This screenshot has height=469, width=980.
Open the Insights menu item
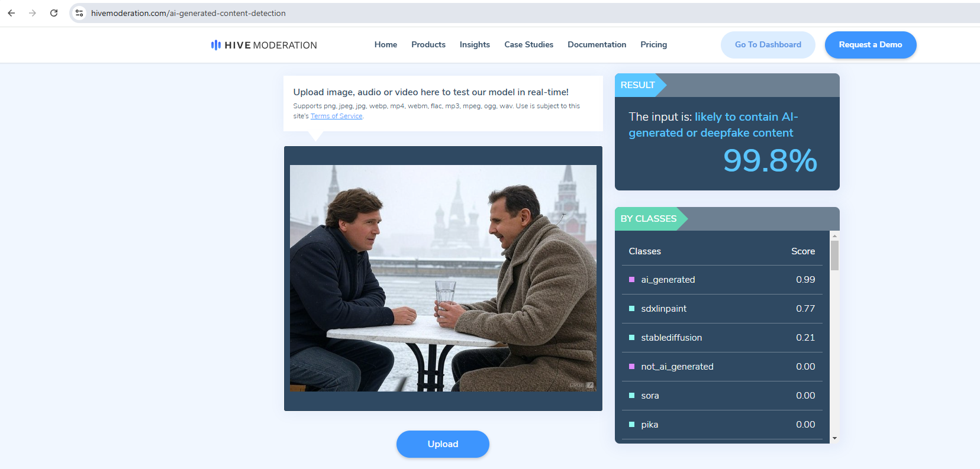(475, 44)
